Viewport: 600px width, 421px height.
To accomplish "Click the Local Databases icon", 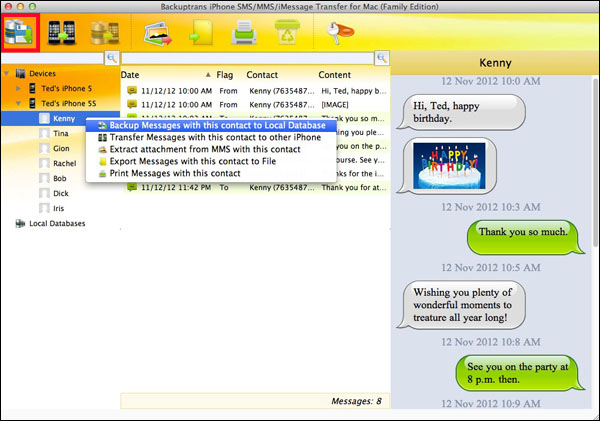I will pyautogui.click(x=20, y=224).
